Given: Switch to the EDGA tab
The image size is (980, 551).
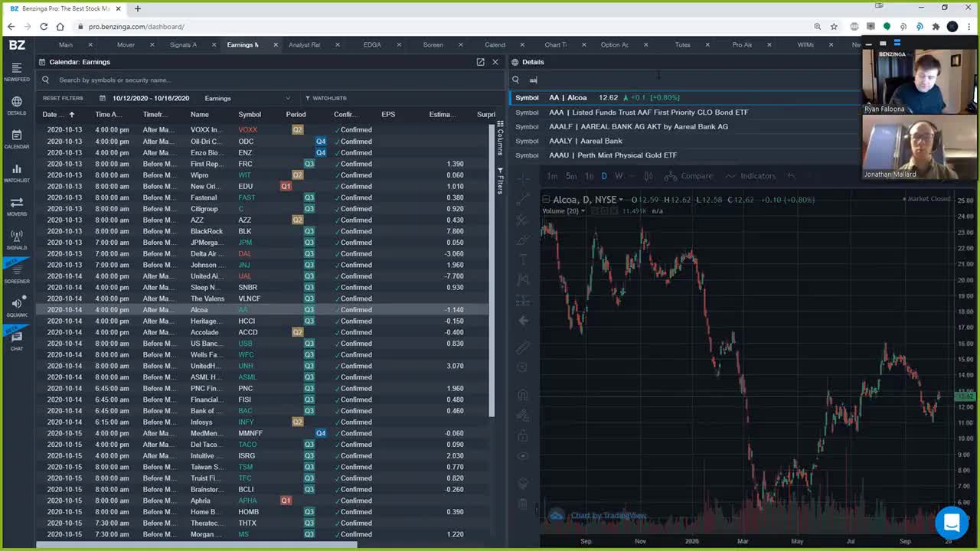Looking at the screenshot, I should [372, 45].
